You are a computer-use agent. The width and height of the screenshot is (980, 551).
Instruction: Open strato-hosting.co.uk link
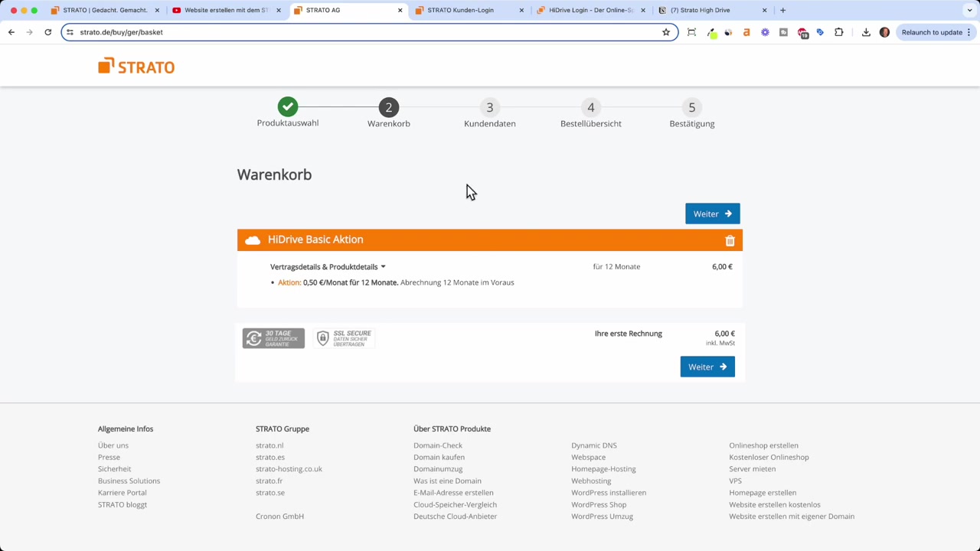[289, 469]
